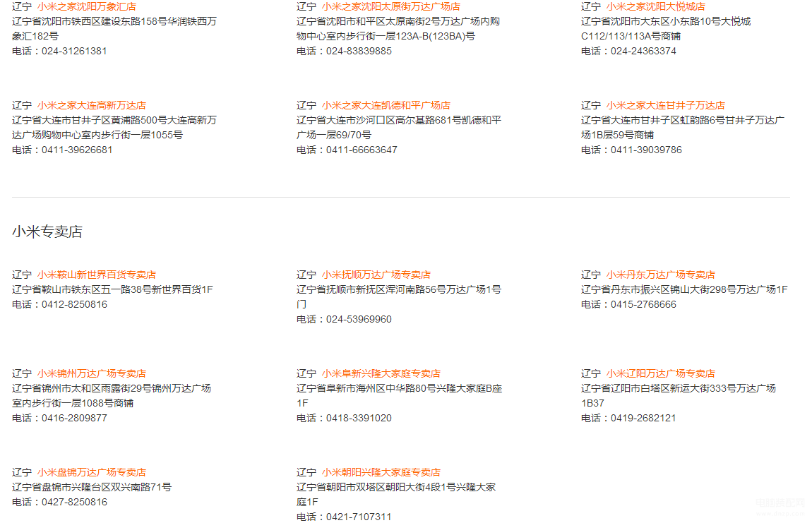Open the 小米之家沈阳万象汇店 store link

86,7
